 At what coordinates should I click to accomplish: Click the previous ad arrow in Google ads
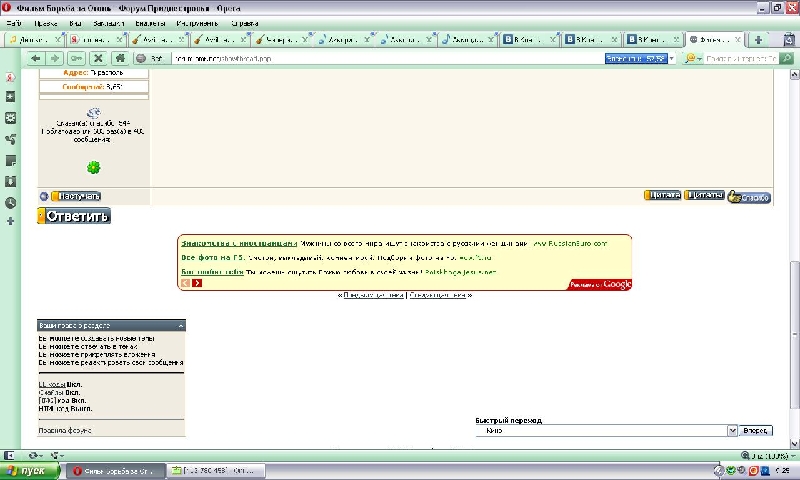185,283
